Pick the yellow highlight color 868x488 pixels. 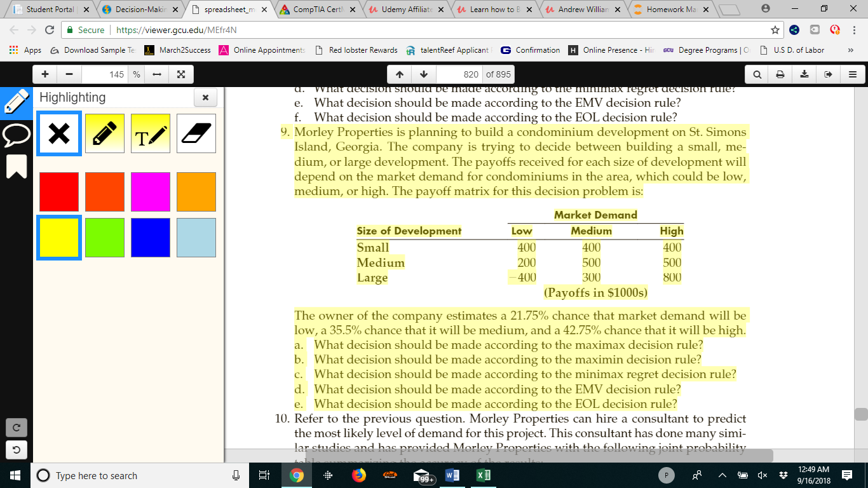click(59, 238)
